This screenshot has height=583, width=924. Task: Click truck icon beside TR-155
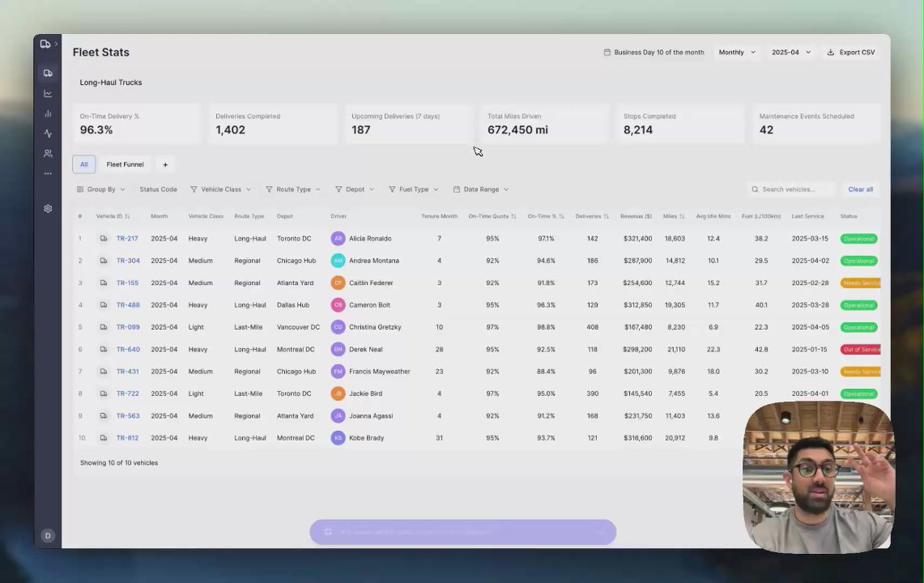point(103,283)
